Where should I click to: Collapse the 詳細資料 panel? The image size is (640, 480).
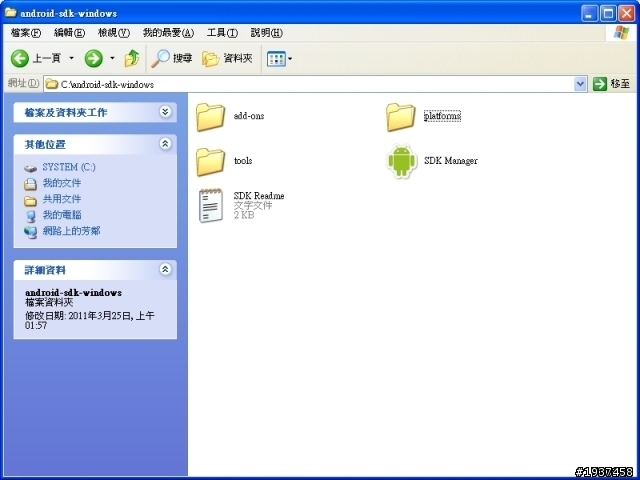click(165, 269)
